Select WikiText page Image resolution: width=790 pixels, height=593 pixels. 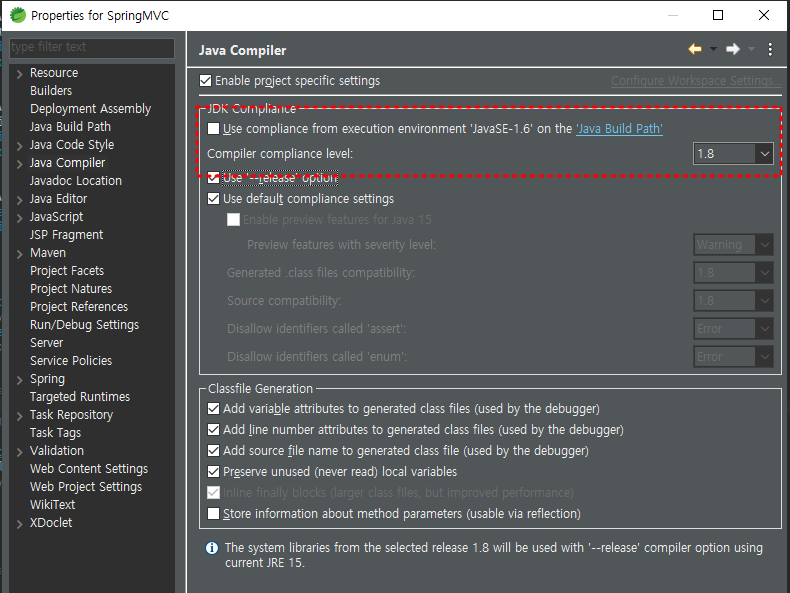click(x=52, y=505)
